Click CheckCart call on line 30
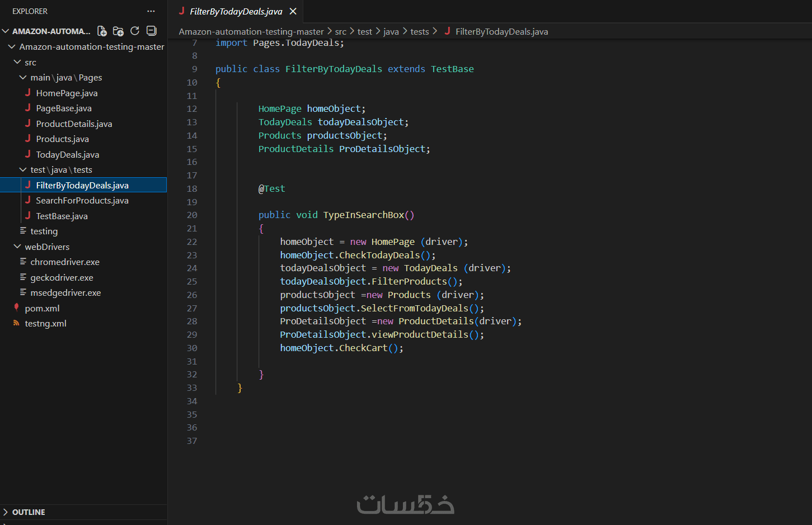Viewport: 812px width, 525px height. coord(363,348)
